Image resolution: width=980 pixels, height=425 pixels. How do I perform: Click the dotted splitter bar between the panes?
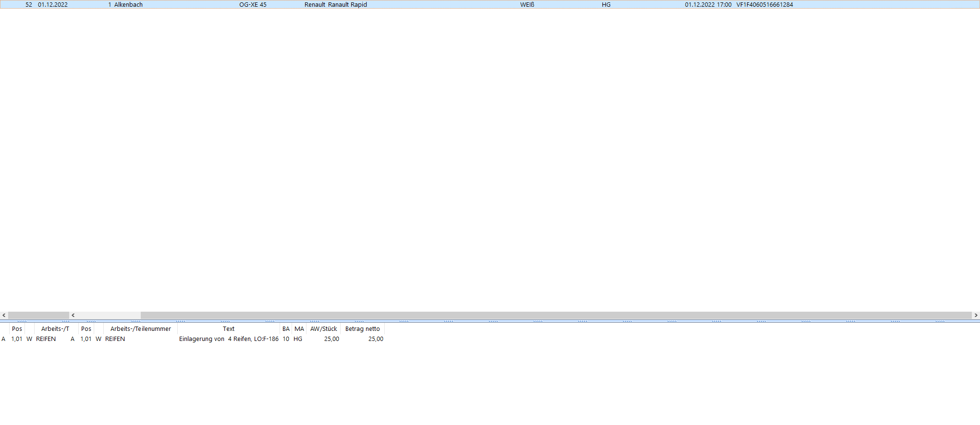coord(490,321)
